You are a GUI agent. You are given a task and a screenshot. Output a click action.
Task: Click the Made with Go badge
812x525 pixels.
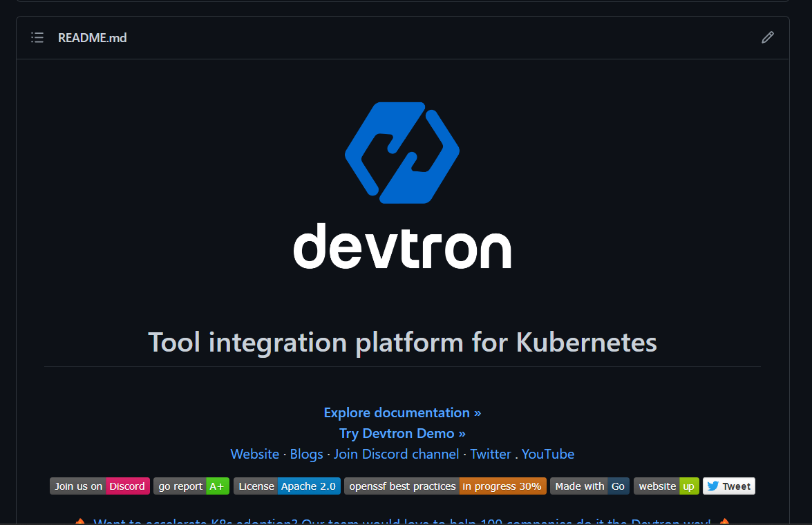pos(590,486)
